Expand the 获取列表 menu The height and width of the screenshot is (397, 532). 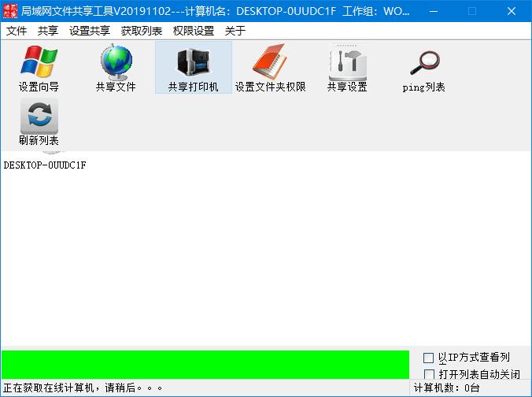click(142, 31)
